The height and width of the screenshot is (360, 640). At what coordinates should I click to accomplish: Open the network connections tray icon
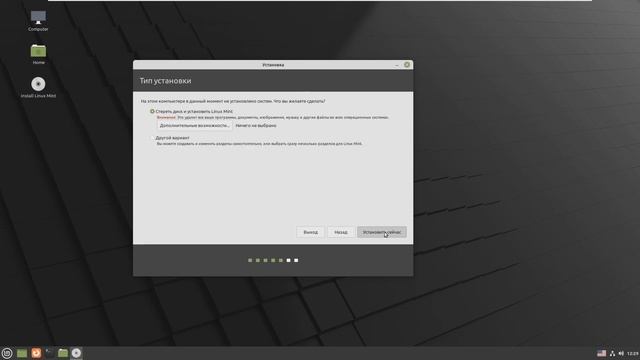click(x=612, y=353)
